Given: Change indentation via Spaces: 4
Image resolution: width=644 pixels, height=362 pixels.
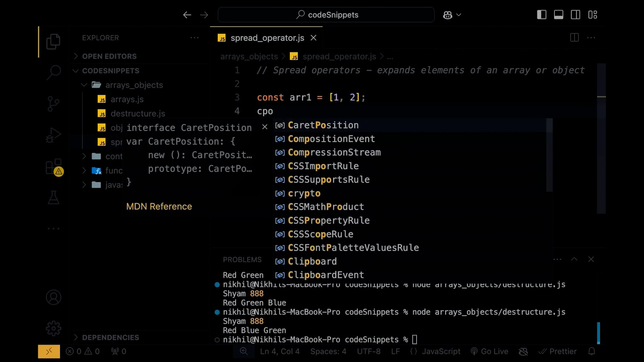Looking at the screenshot, I should (x=328, y=351).
